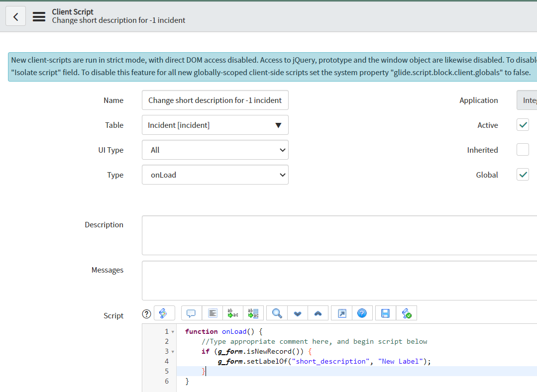Open the editor help blue question icon
This screenshot has width=537, height=392.
pyautogui.click(x=362, y=313)
